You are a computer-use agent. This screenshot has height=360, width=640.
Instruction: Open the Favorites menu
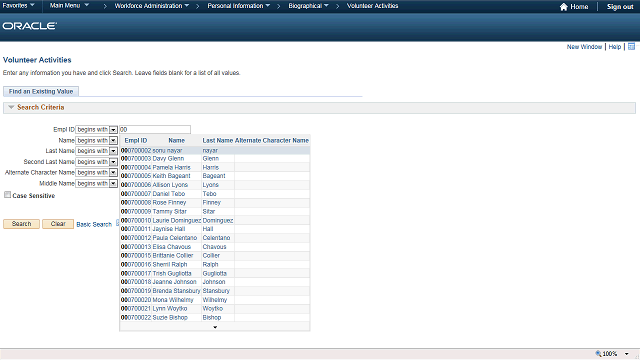[x=18, y=6]
